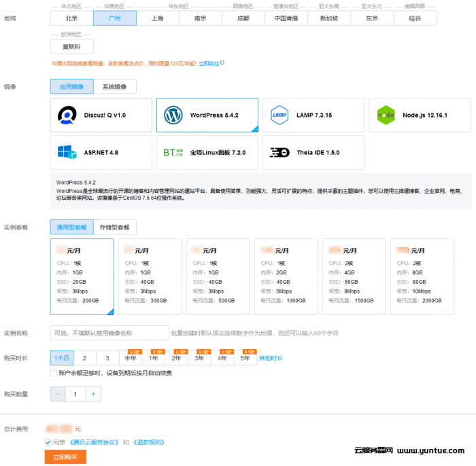This screenshot has width=476, height=466.
Task: Select the Discuz! Q v1.0 image icon
Action: click(67, 115)
